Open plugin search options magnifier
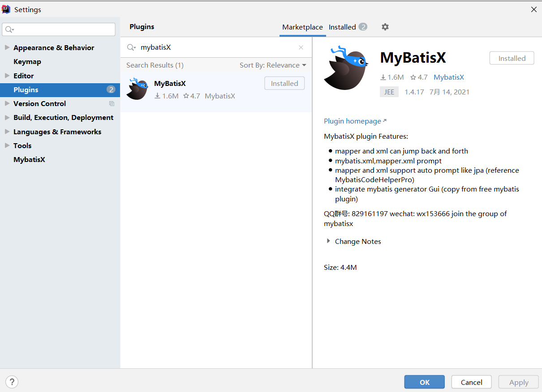Viewport: 542px width, 392px height. tap(131, 47)
